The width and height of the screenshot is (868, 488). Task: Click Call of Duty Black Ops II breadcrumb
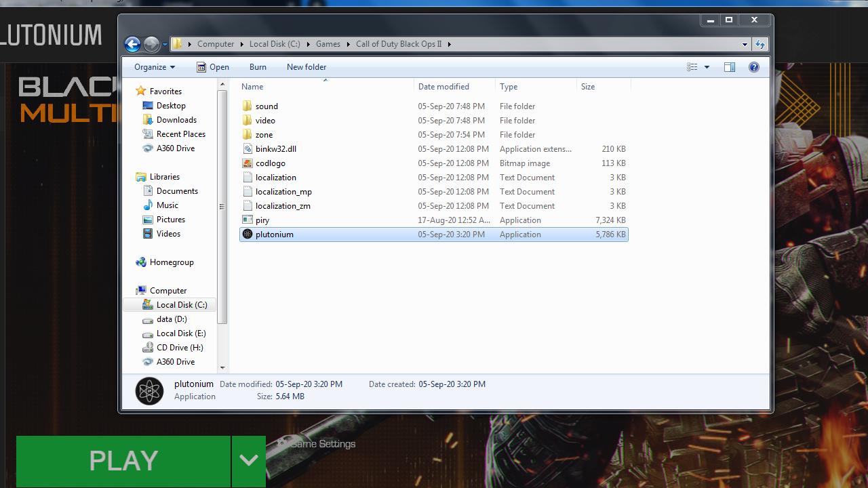(x=399, y=44)
